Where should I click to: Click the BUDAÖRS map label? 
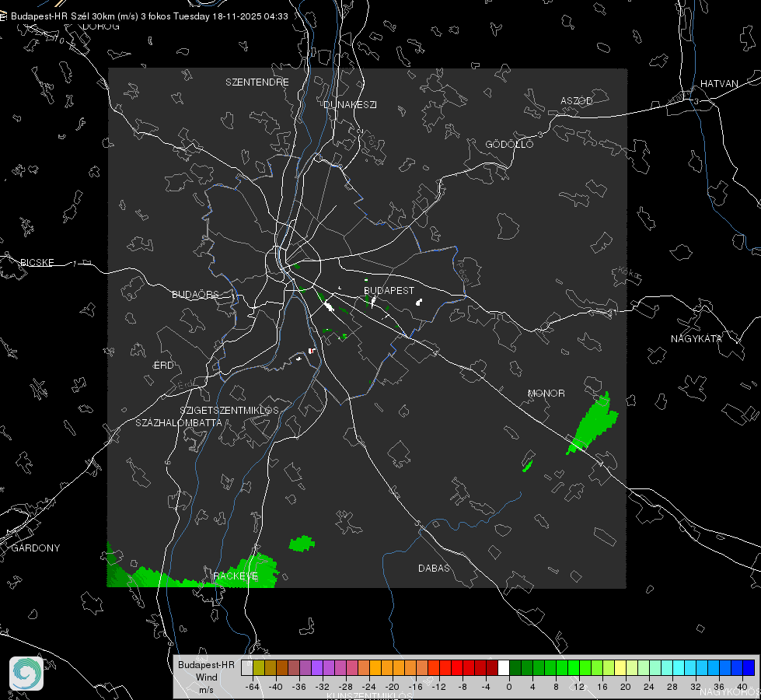[x=196, y=294]
